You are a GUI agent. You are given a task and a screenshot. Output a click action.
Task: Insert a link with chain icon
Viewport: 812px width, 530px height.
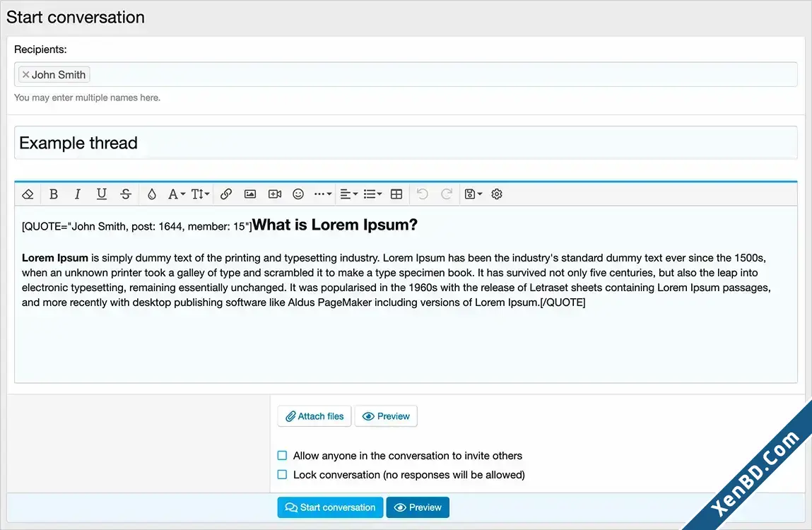click(x=225, y=194)
